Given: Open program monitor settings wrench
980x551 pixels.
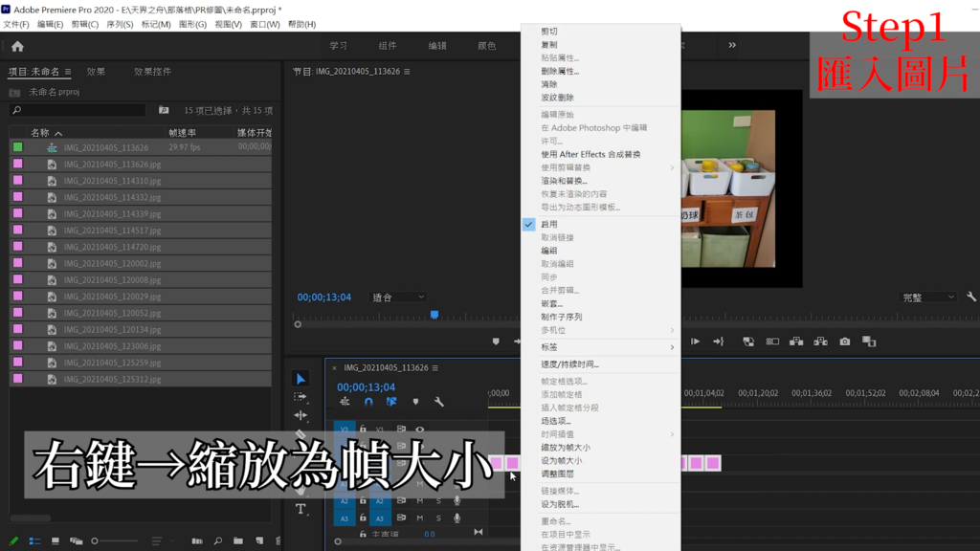Looking at the screenshot, I should pyautogui.click(x=971, y=298).
